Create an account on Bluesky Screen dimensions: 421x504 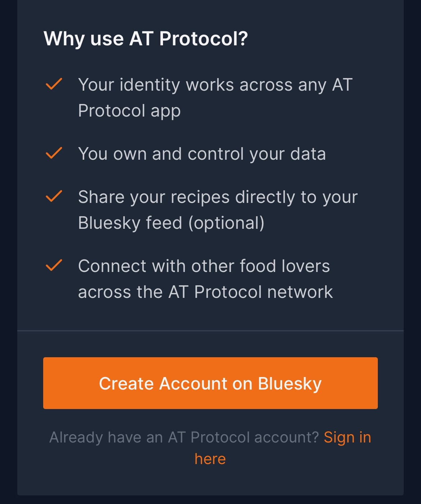tap(210, 383)
